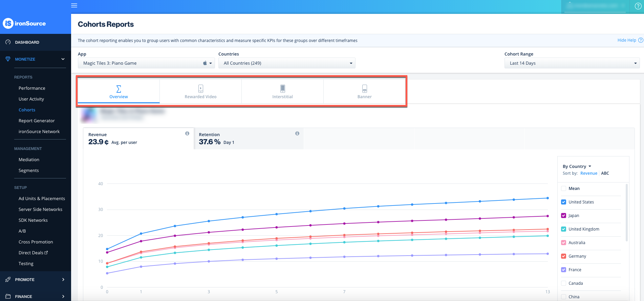Open help via top-right question mark icon
Viewport: 644px width, 301px height.
tap(638, 6)
